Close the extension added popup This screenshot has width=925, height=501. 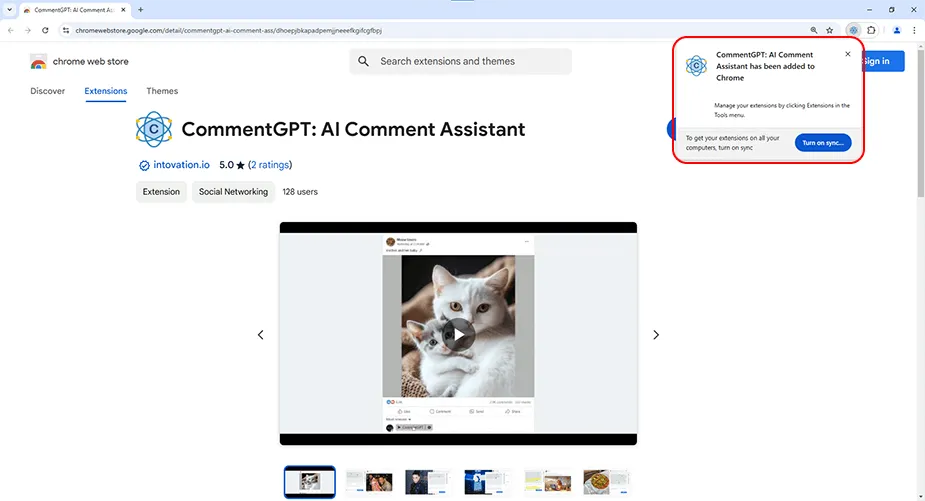(x=848, y=54)
